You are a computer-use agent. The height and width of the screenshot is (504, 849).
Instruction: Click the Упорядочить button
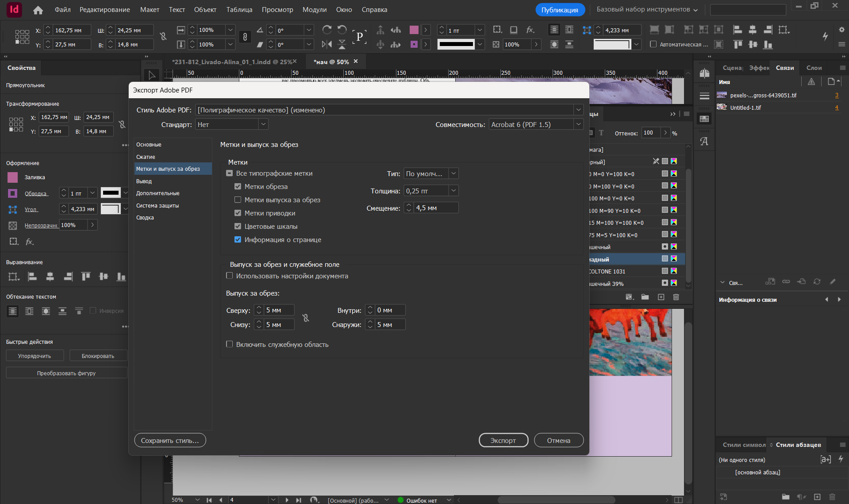[35, 356]
